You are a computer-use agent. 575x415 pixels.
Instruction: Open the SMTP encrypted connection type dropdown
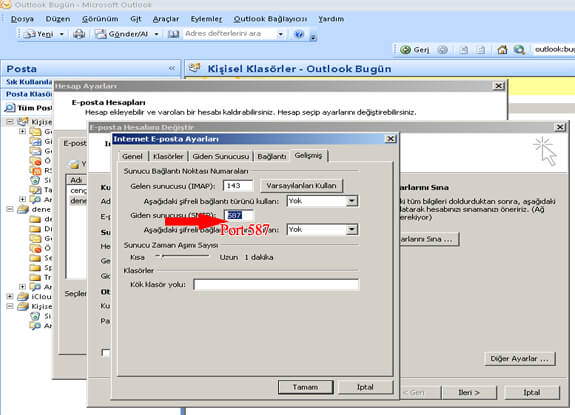pos(352,230)
